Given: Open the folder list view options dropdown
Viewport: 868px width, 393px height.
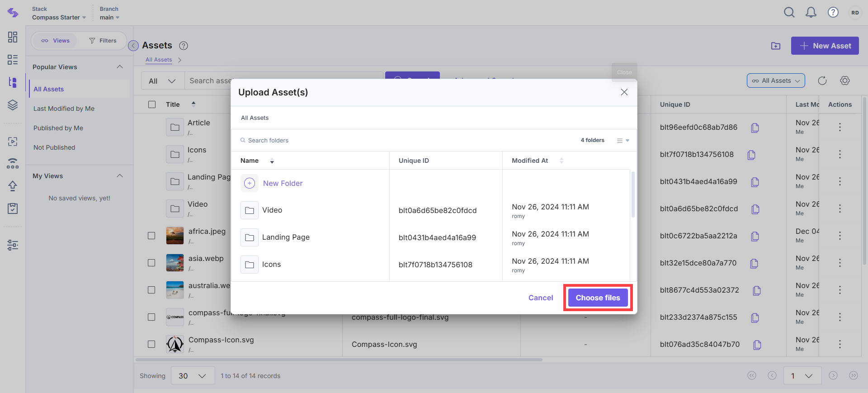Looking at the screenshot, I should tap(623, 141).
